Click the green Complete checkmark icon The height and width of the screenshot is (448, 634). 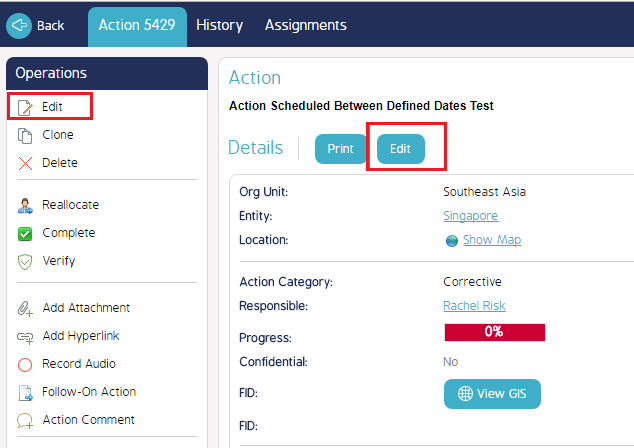25,234
